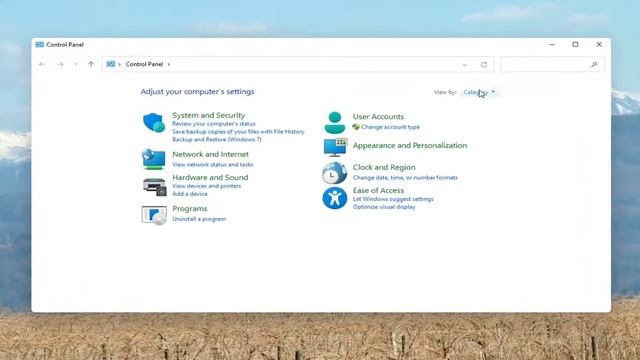Click shield icon beside Change account type
This screenshot has height=360, width=640.
tap(356, 127)
